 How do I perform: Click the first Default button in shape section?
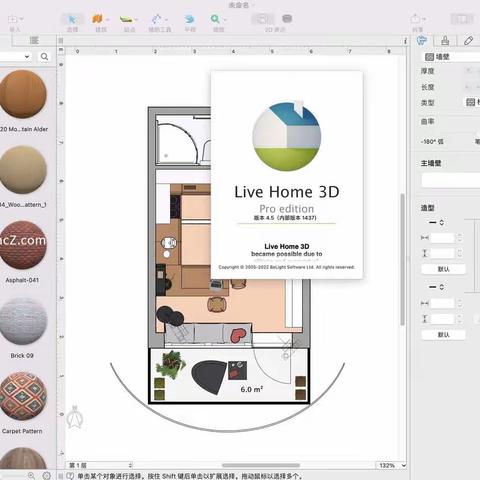(443, 269)
